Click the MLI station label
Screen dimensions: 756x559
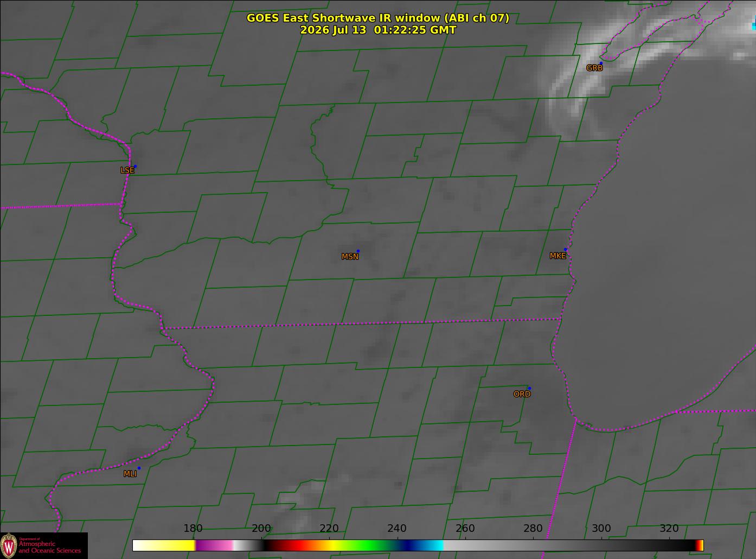pyautogui.click(x=130, y=474)
